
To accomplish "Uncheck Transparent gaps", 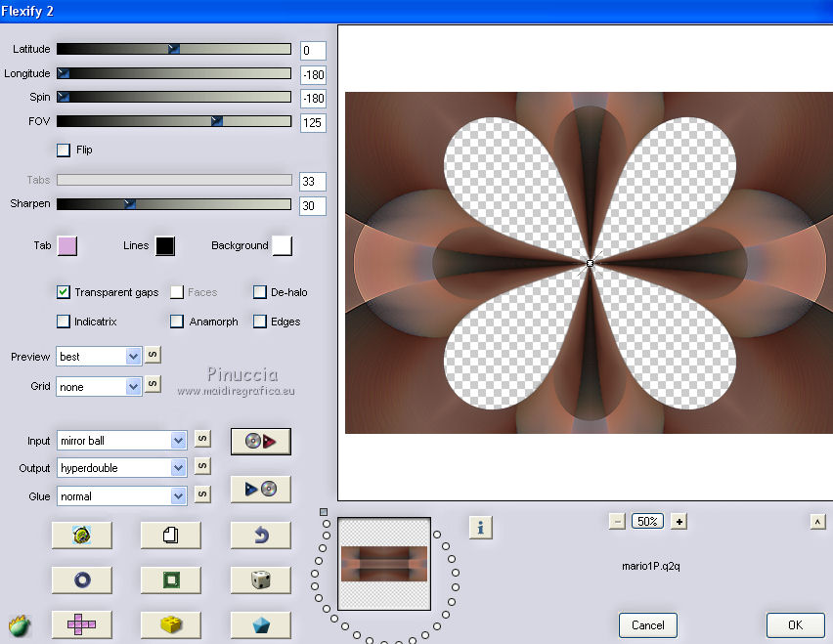I will [x=64, y=292].
